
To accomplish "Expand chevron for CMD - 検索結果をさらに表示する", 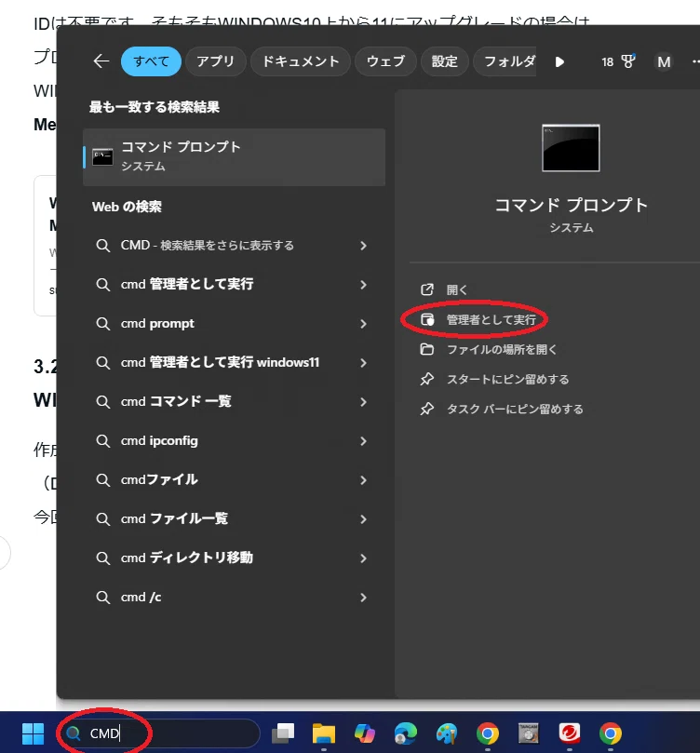I will [363, 246].
